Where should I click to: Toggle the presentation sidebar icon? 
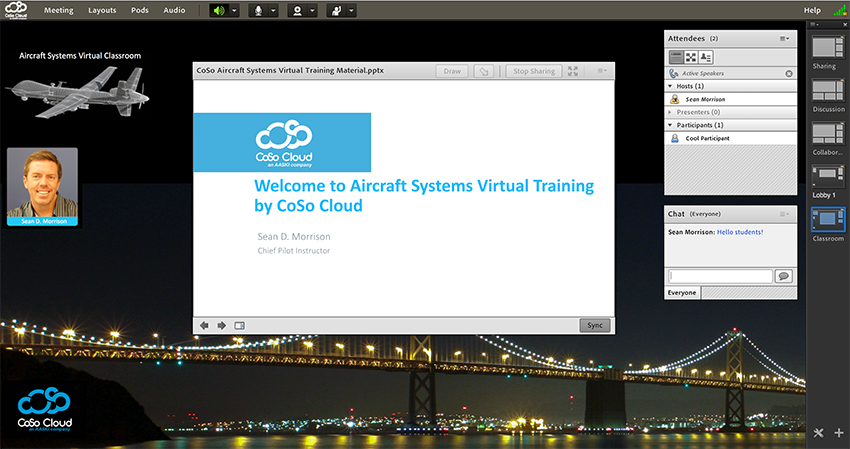(239, 325)
